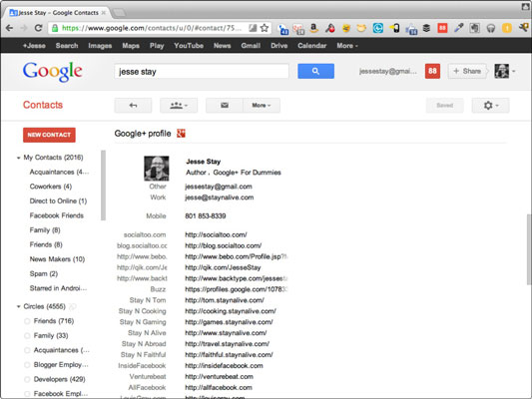This screenshot has height=399, width=532.
Task: Click the headphones extension icon
Action: click(x=491, y=28)
